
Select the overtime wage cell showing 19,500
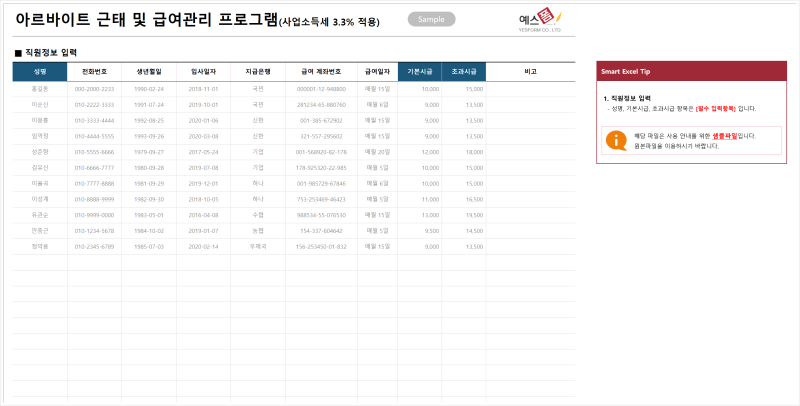(x=464, y=215)
